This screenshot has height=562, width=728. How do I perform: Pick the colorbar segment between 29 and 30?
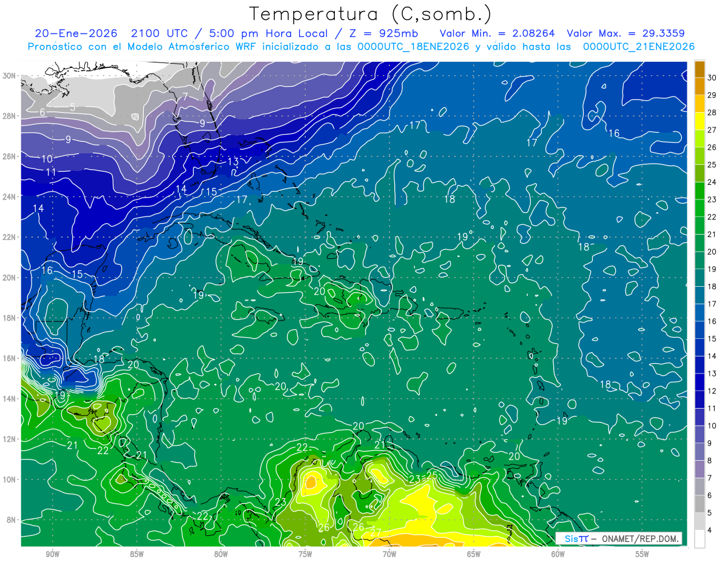pos(699,86)
